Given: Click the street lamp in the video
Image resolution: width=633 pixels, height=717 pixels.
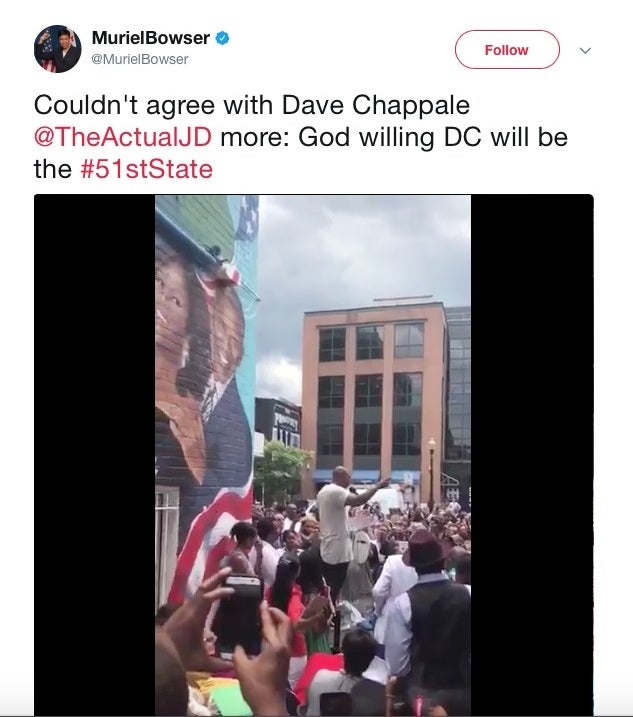Looking at the screenshot, I should pyautogui.click(x=431, y=471).
